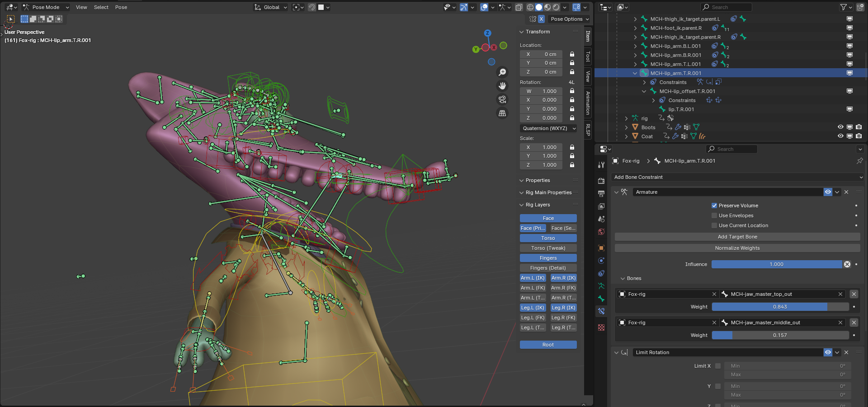Open the Texture properties checker icon
The image size is (868, 407).
(601, 327)
